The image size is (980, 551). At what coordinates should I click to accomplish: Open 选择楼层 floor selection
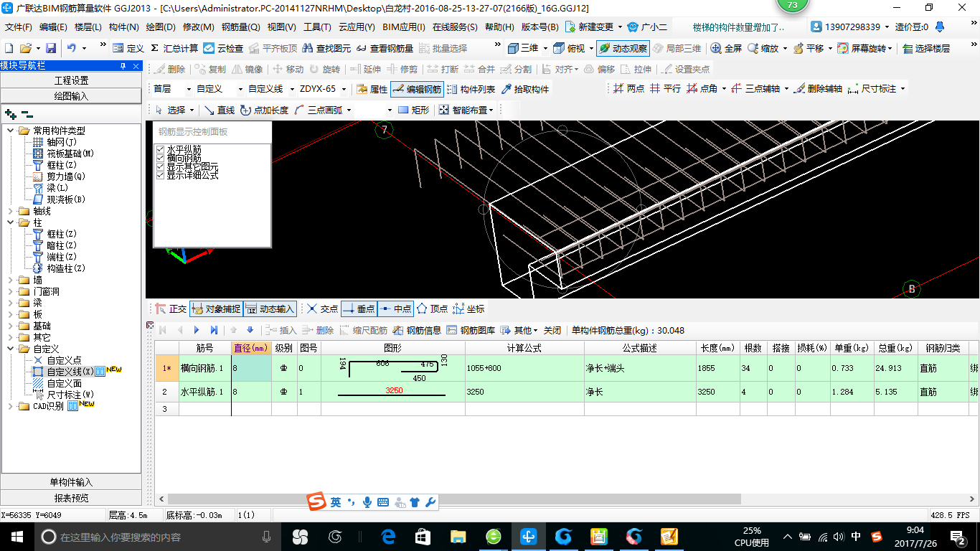(x=926, y=48)
